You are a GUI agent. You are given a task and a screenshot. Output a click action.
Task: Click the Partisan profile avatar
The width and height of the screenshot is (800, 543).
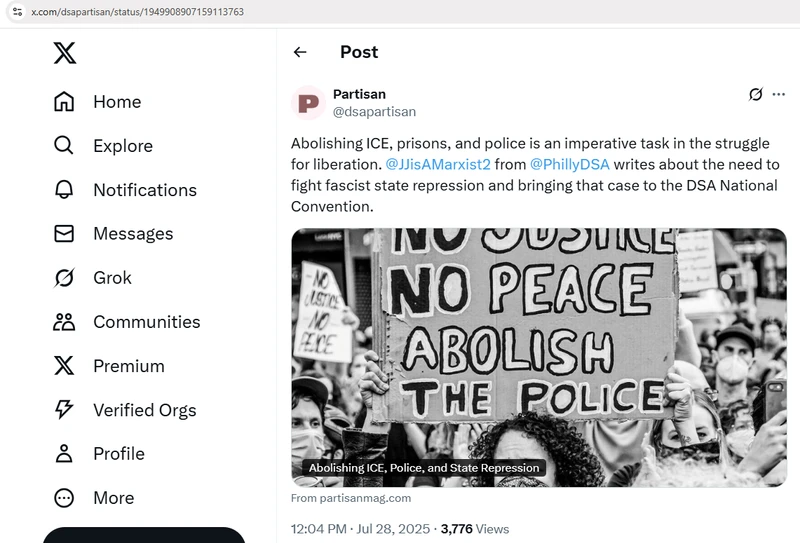click(308, 103)
